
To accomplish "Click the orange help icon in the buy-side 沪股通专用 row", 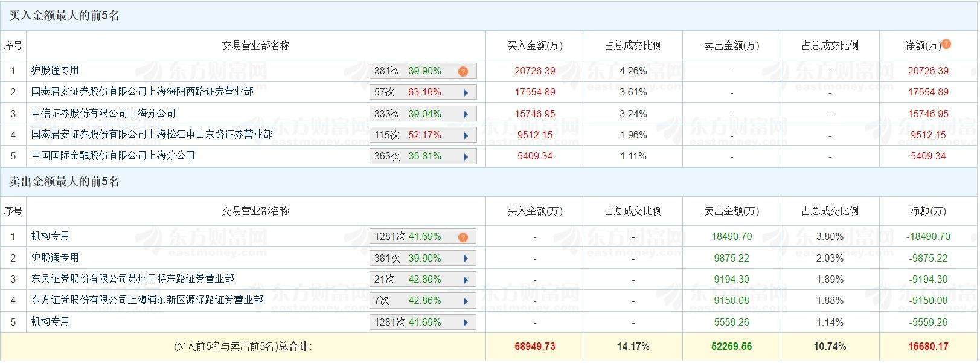I will pos(463,71).
